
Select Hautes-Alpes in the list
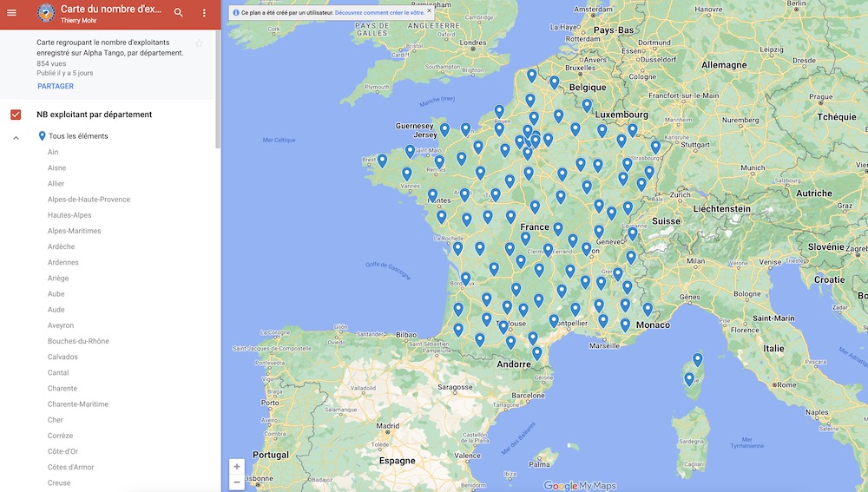coord(69,215)
